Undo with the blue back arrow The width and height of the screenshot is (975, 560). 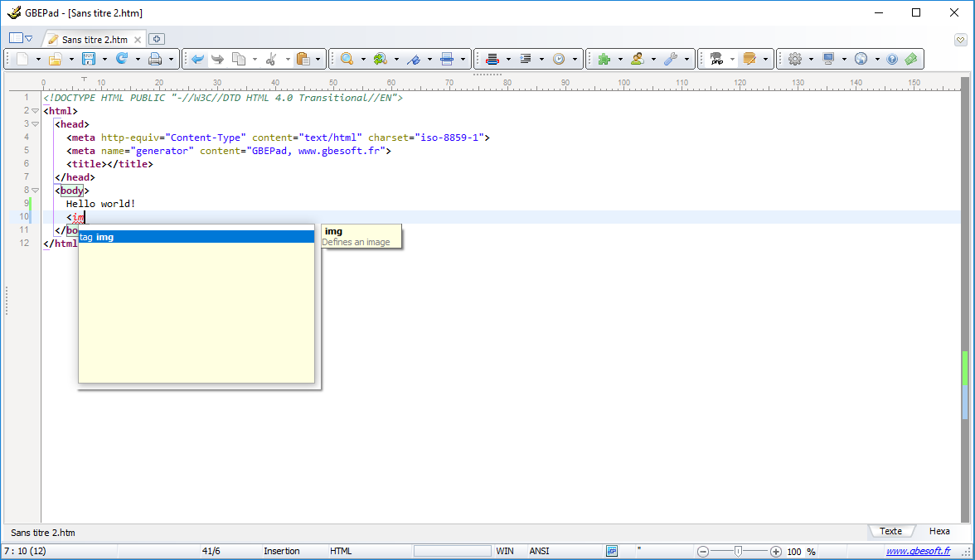pyautogui.click(x=197, y=59)
